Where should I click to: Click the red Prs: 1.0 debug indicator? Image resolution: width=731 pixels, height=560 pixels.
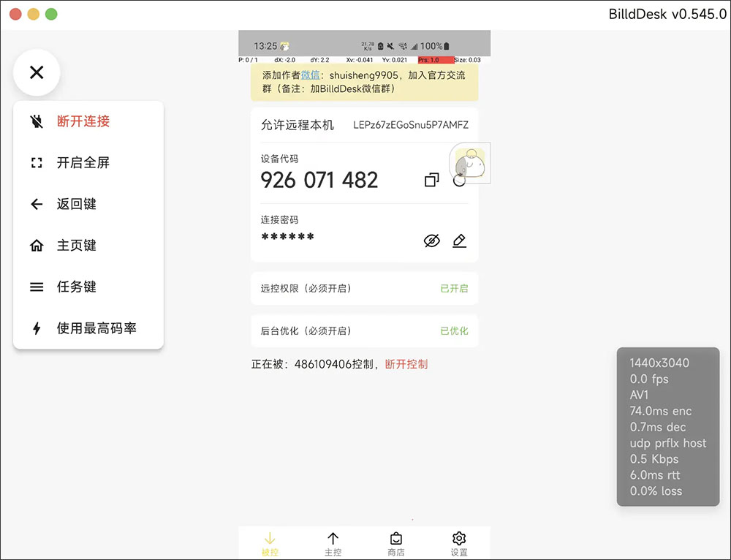436,60
